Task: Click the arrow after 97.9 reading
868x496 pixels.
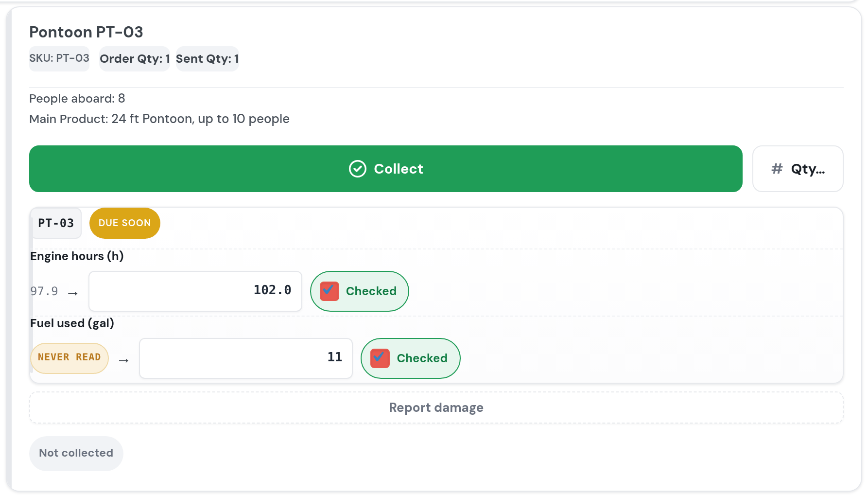Action: [x=73, y=293]
